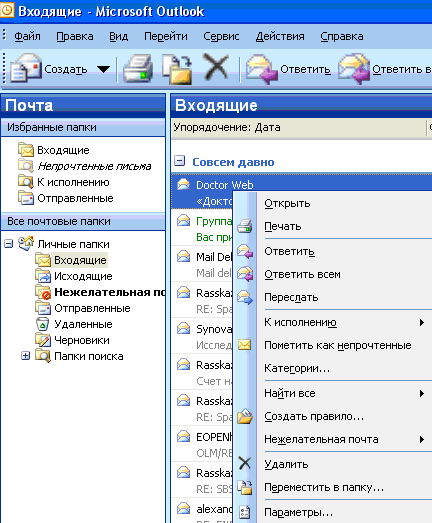Click the Создать new message icon
432x523 pixels.
click(x=25, y=69)
